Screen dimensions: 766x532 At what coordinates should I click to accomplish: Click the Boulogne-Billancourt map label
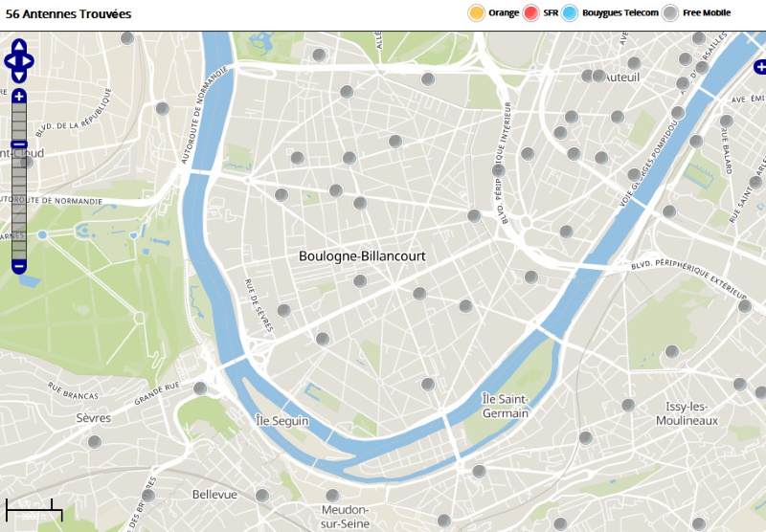[x=362, y=256]
